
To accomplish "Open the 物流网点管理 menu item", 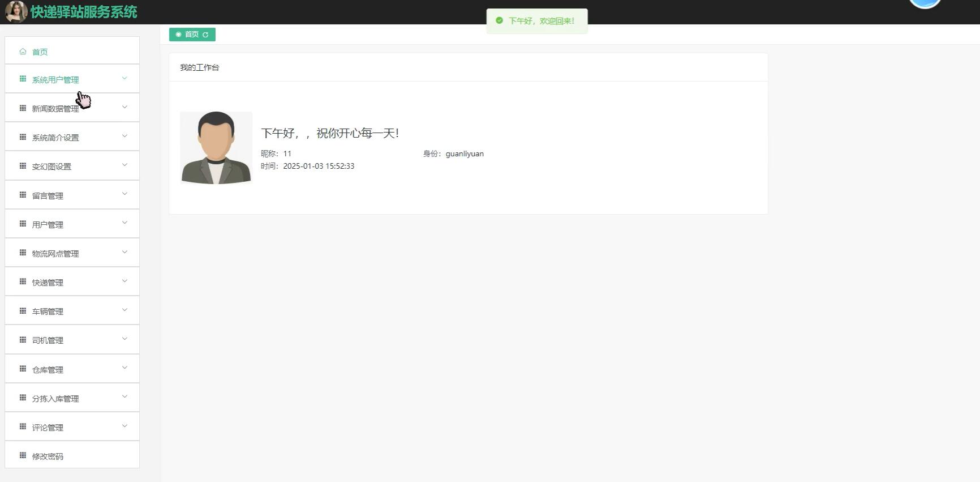I will [x=72, y=253].
